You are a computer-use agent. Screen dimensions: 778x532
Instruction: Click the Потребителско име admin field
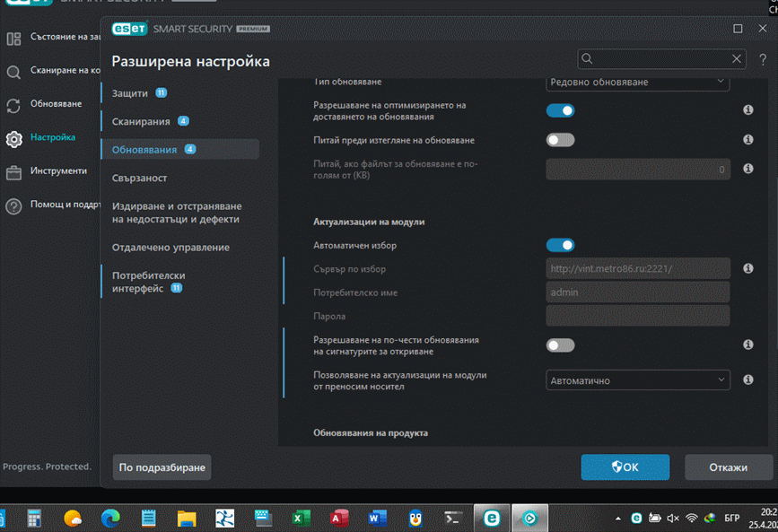(x=638, y=292)
